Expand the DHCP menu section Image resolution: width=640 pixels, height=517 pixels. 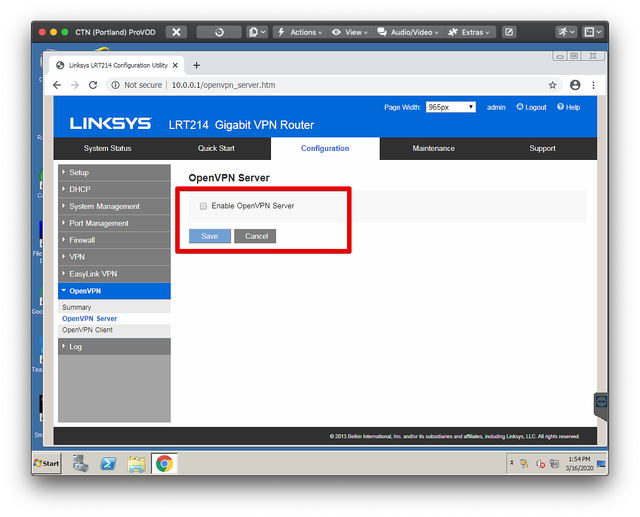[x=114, y=189]
